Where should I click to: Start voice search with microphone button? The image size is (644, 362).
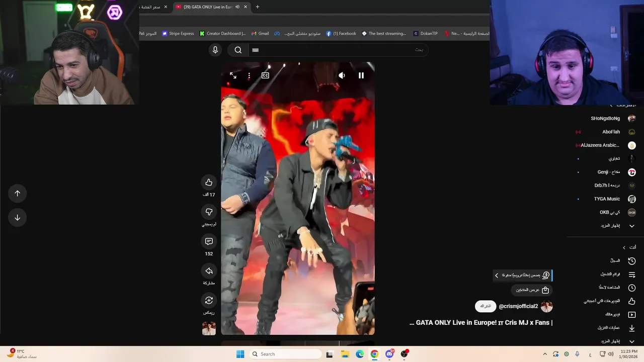215,50
